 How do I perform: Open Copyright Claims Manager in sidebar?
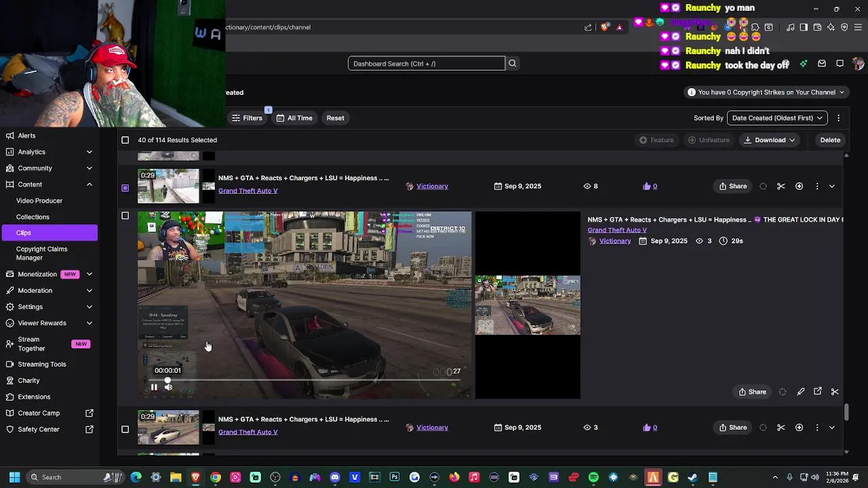click(41, 253)
